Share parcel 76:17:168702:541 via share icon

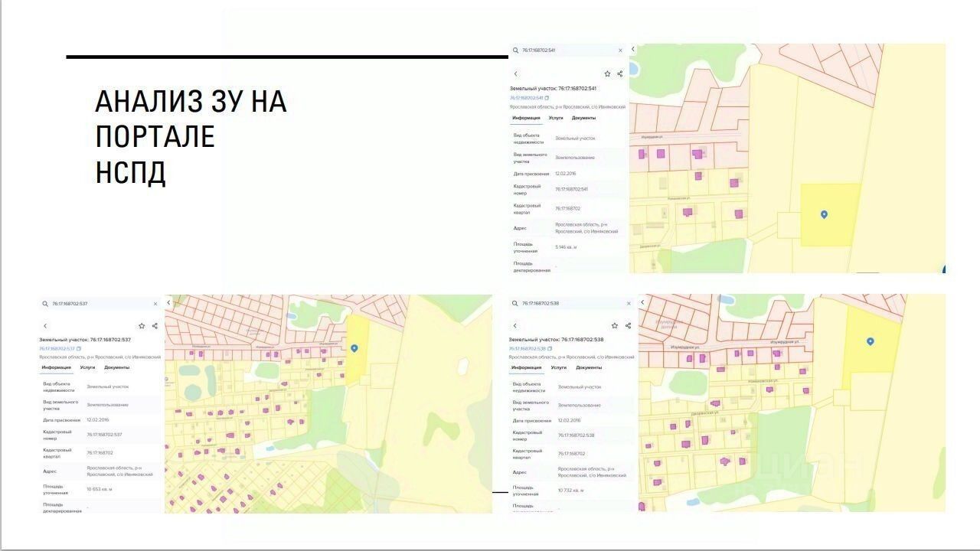[619, 74]
